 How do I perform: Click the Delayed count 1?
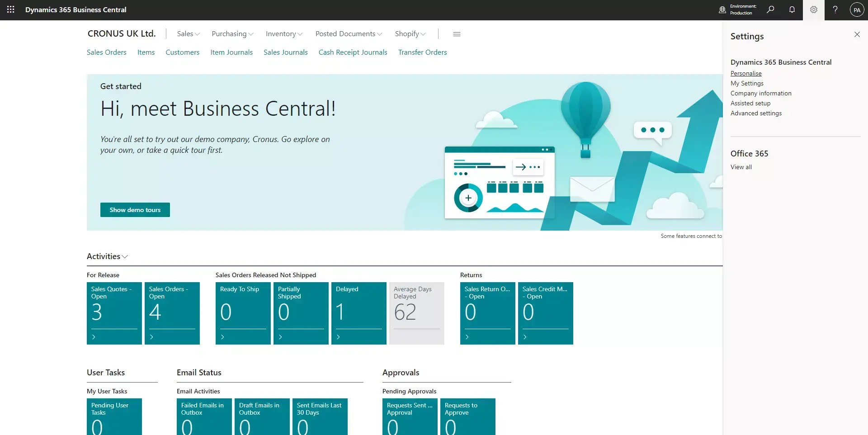point(340,312)
